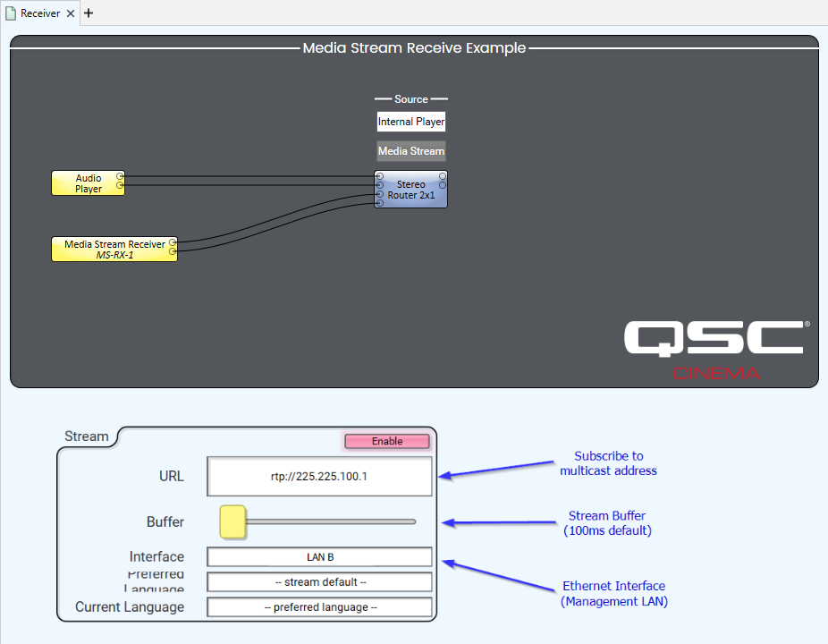Switch the source to Media Stream
The width and height of the screenshot is (828, 644).
coord(410,151)
